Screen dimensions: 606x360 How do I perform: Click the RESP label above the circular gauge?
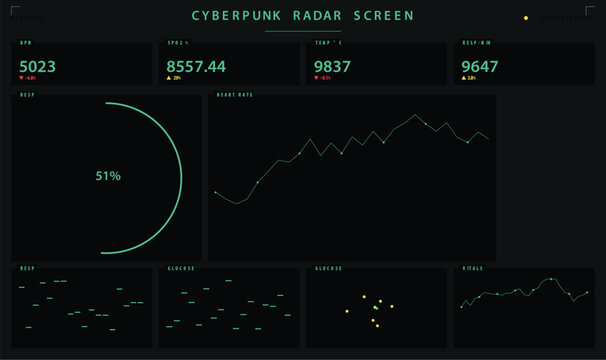tap(27, 95)
